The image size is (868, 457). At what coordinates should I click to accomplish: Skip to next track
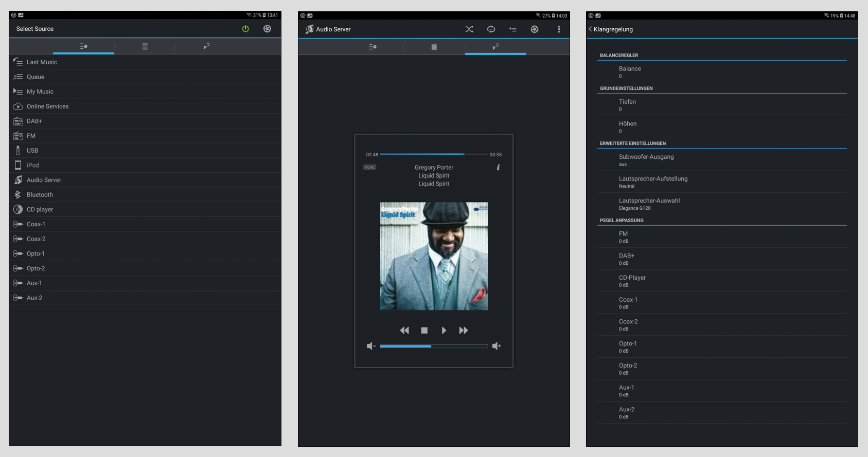point(464,331)
